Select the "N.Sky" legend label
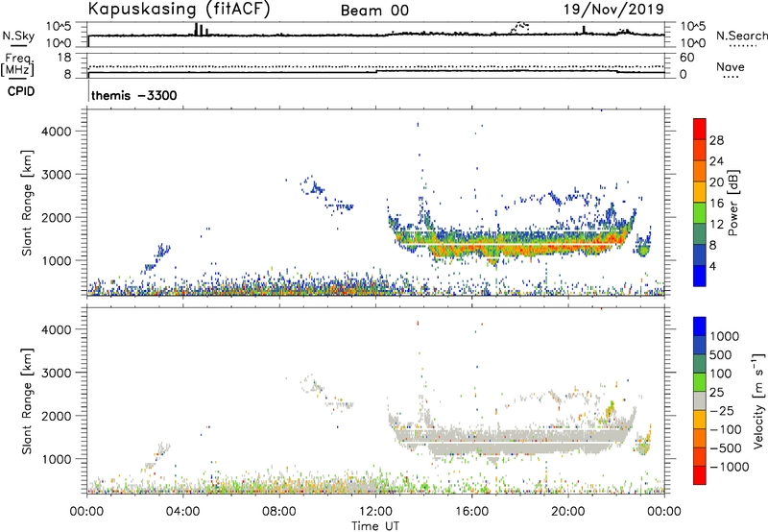 [18, 36]
